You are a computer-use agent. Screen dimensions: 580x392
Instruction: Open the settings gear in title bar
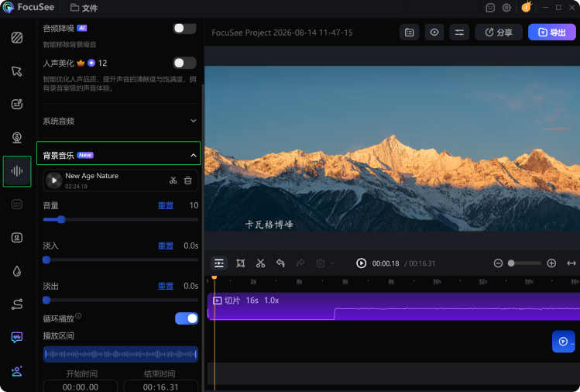click(x=506, y=8)
